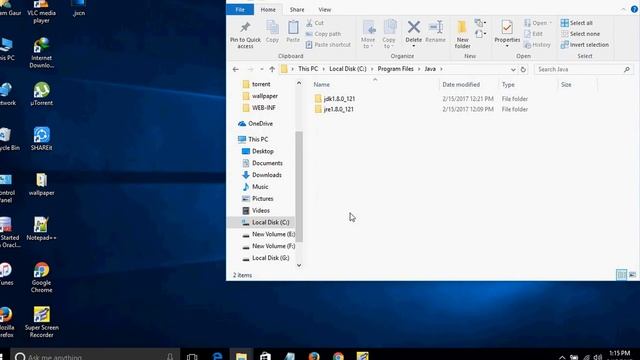Switch to the View ribbon tab

click(325, 9)
